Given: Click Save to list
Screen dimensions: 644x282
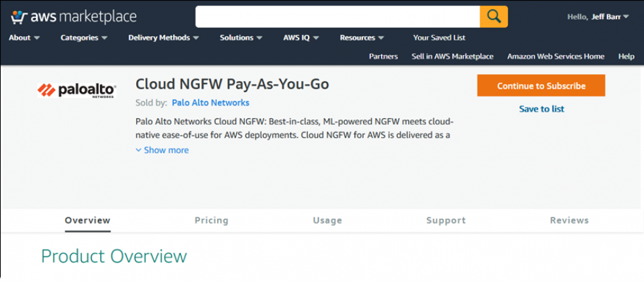Looking at the screenshot, I should [x=541, y=109].
